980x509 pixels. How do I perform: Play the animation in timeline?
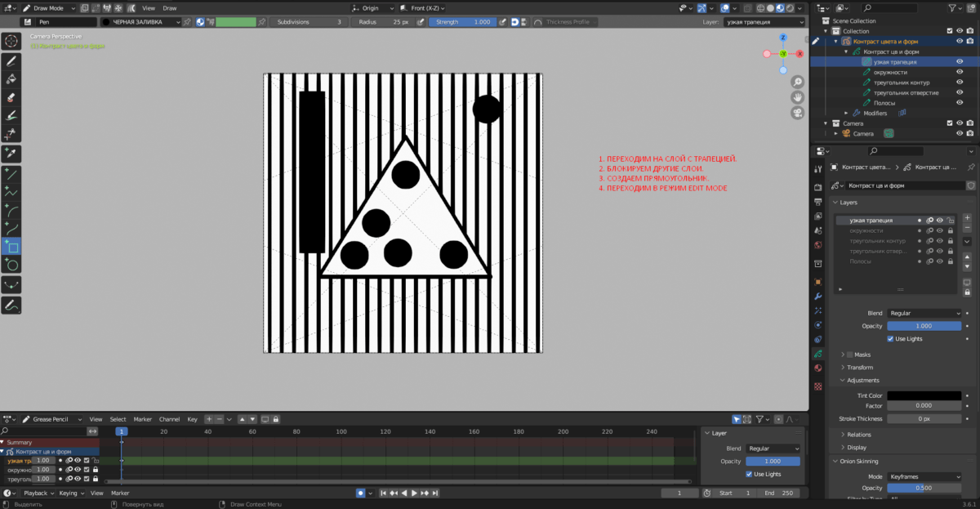pyautogui.click(x=414, y=493)
